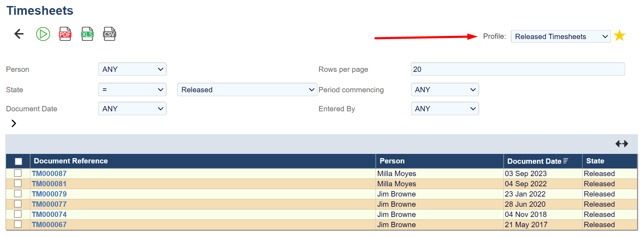This screenshot has width=644, height=237.
Task: Toggle the select-all checkbox in header
Action: point(18,161)
